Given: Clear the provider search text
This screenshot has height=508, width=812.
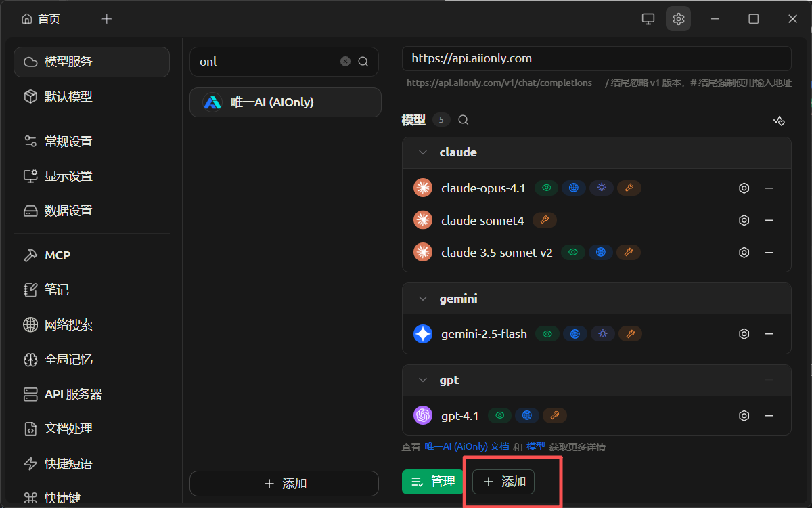Looking at the screenshot, I should pyautogui.click(x=345, y=62).
